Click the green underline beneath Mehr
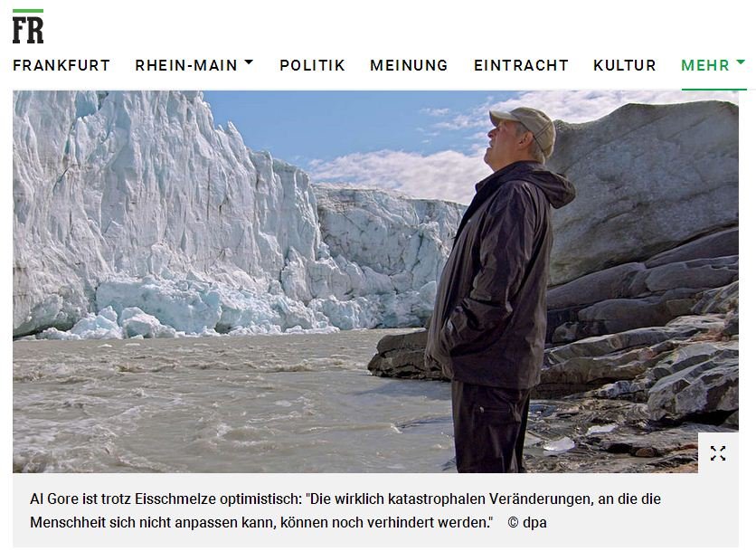 coord(714,90)
